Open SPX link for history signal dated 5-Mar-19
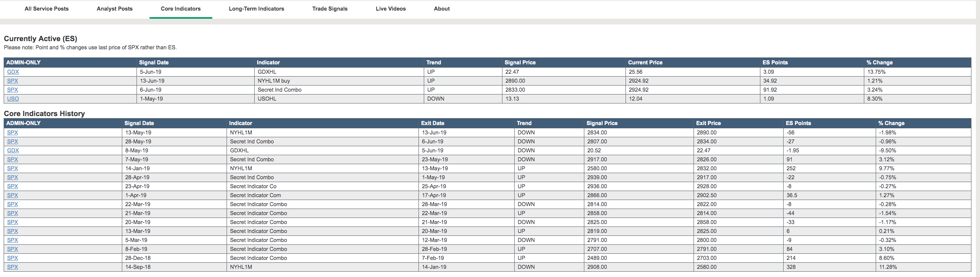This screenshot has width=980, height=277. (13, 240)
